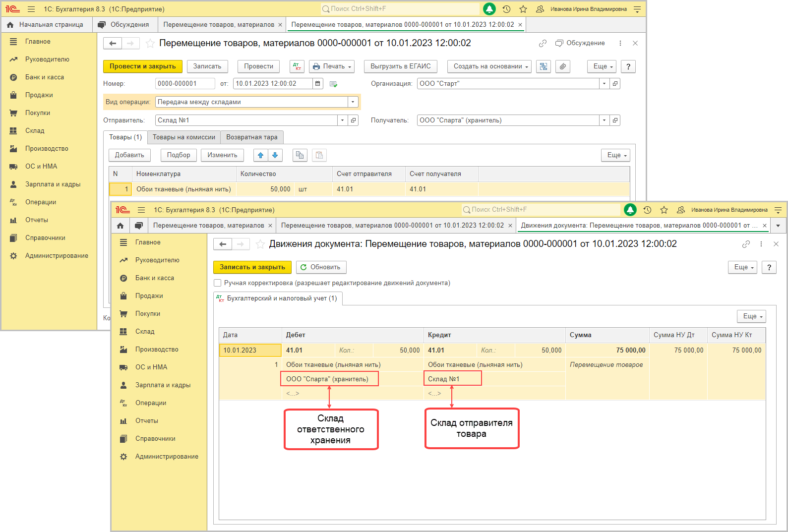Go back with arrow in transfer document
Image resolution: width=788 pixels, height=532 pixels.
tap(113, 44)
